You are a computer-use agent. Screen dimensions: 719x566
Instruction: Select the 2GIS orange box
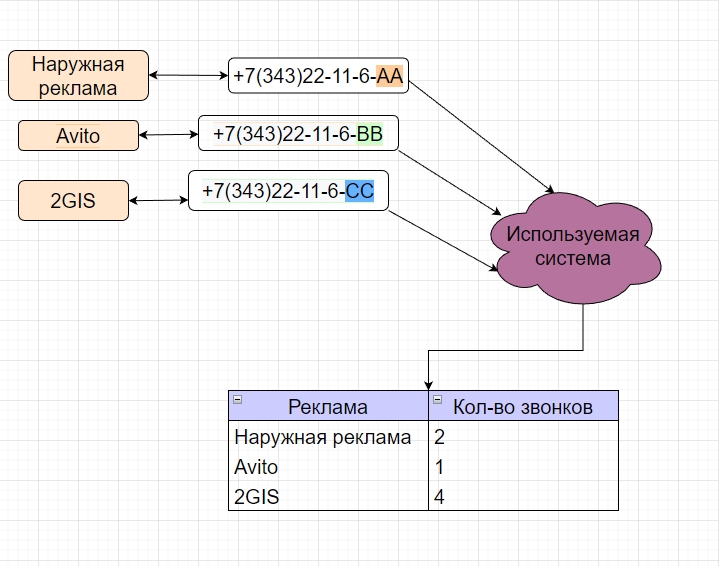coord(73,200)
